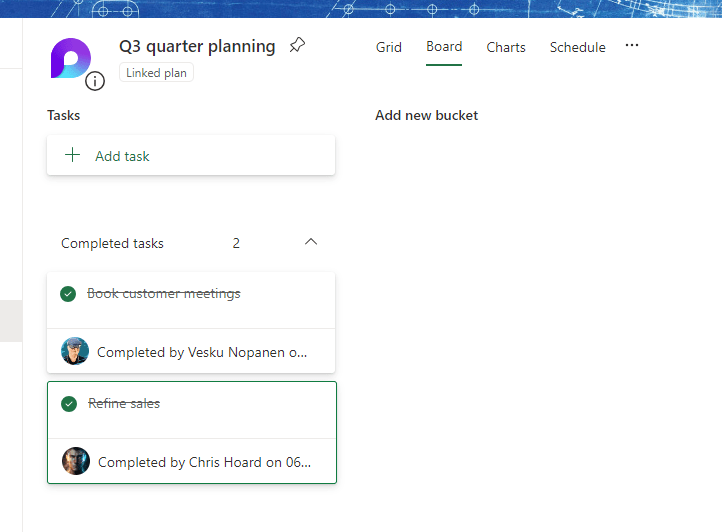Select the Board view tab

click(444, 47)
